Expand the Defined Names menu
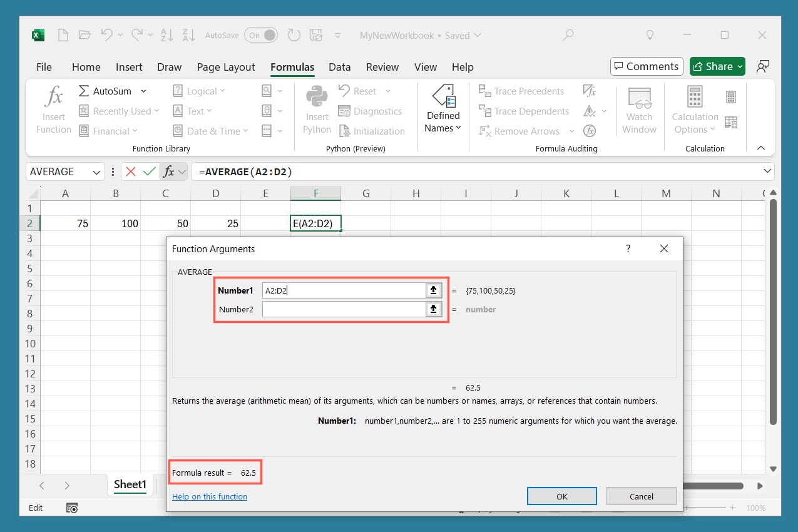Viewport: 798px width, 532px height. [x=443, y=110]
